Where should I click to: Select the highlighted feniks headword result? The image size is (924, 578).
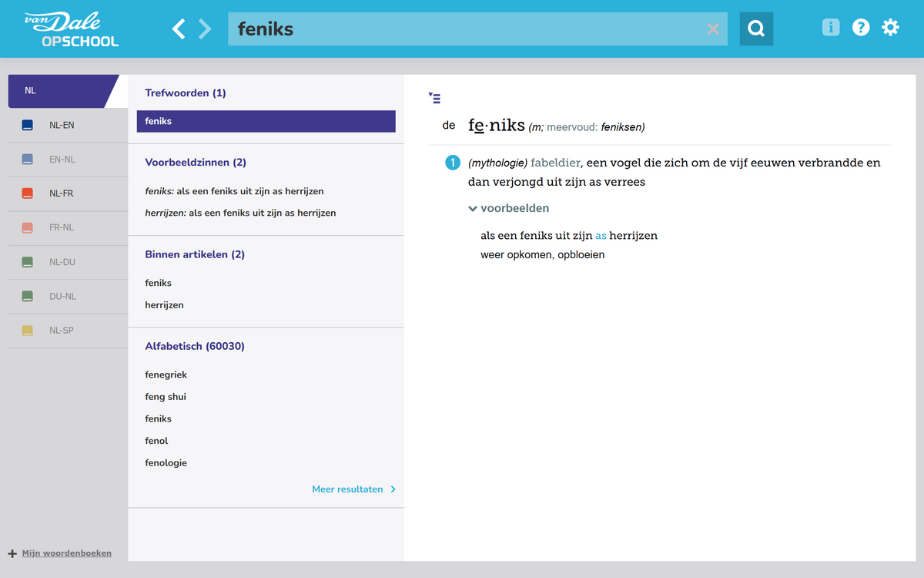(266, 121)
